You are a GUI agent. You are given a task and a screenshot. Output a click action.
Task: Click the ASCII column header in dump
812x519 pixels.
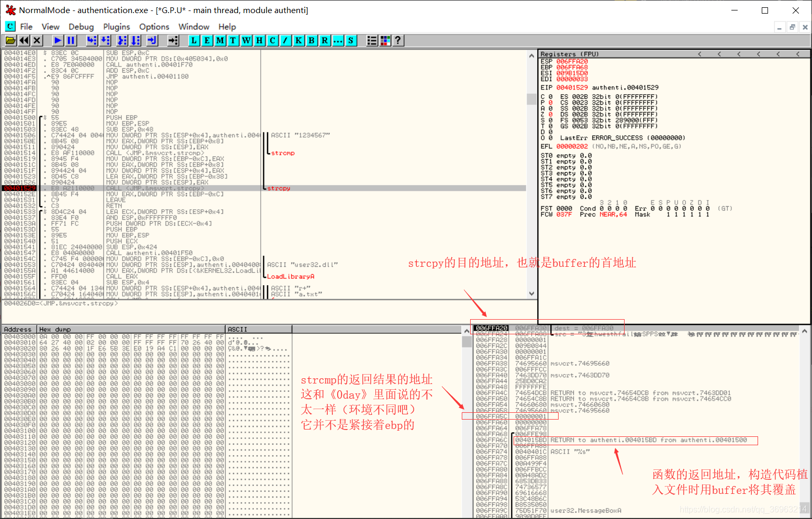coord(259,330)
